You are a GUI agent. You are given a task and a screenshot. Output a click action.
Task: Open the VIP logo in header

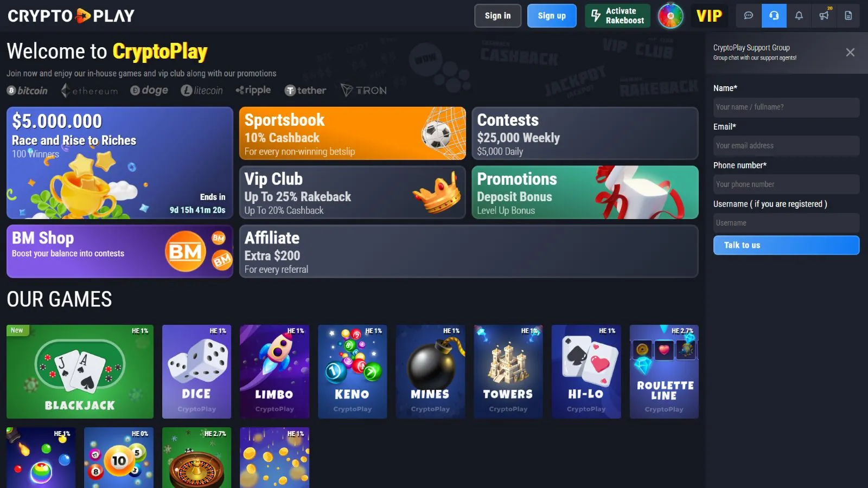pyautogui.click(x=709, y=16)
